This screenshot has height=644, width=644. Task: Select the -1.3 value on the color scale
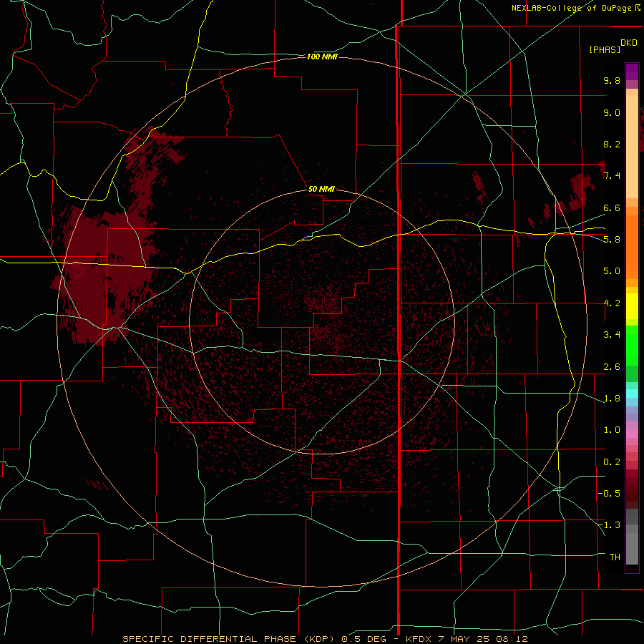(x=609, y=525)
